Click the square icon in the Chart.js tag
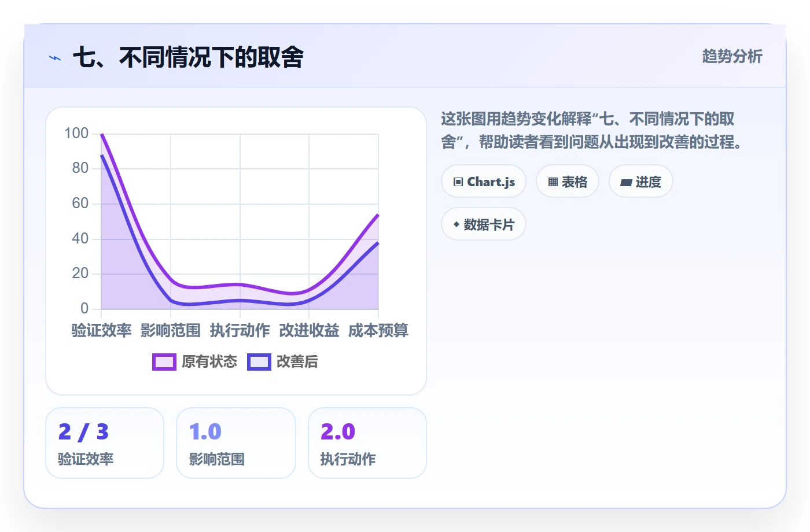Screen dimensions: 810x532 point(458,182)
